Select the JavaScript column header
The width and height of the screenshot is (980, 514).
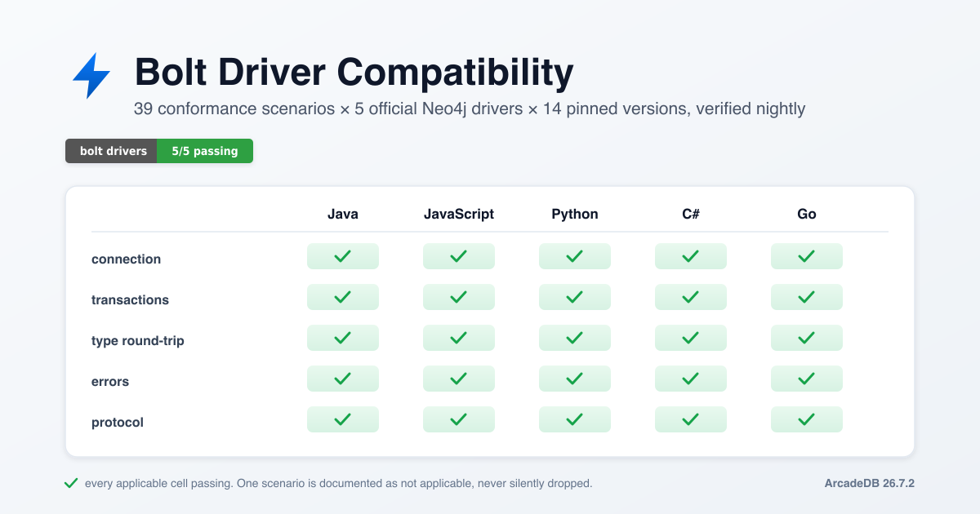coord(459,214)
